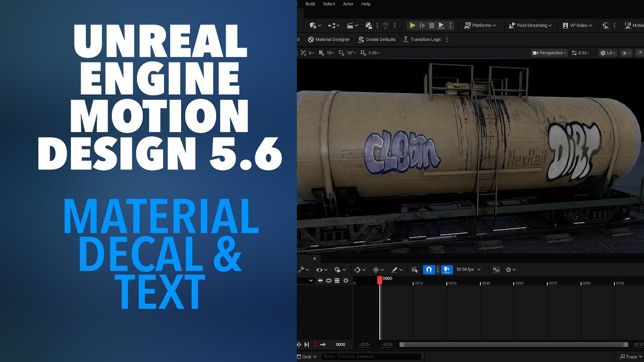Click the second track layout bars icon

pyautogui.click(x=329, y=281)
